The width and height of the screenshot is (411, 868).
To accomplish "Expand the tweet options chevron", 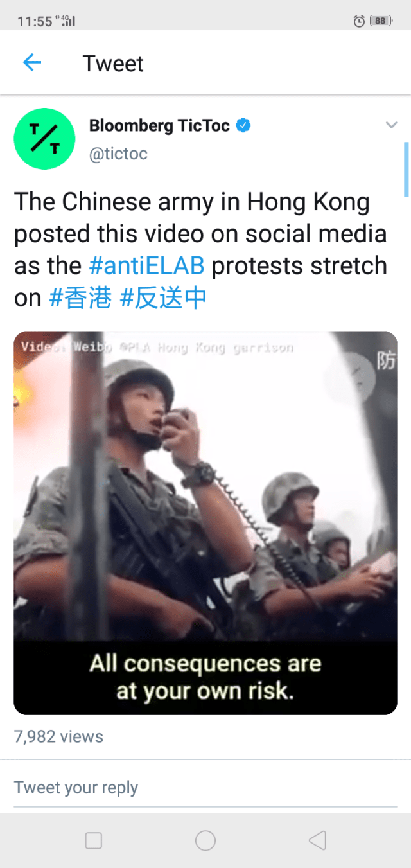I will point(391,125).
